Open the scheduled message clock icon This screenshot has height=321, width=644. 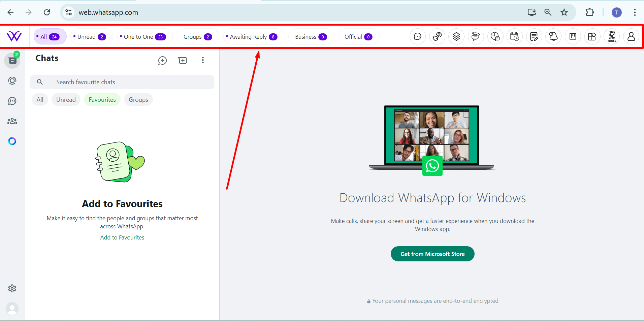coord(495,36)
